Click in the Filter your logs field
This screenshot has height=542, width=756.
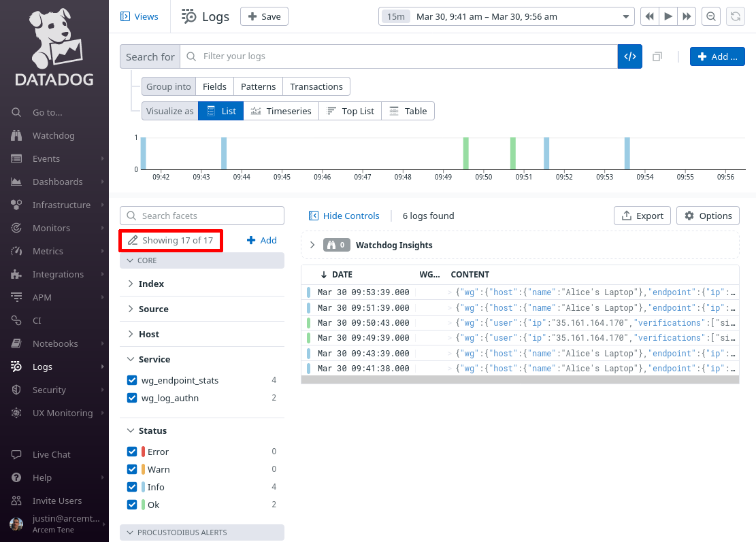tap(399, 56)
